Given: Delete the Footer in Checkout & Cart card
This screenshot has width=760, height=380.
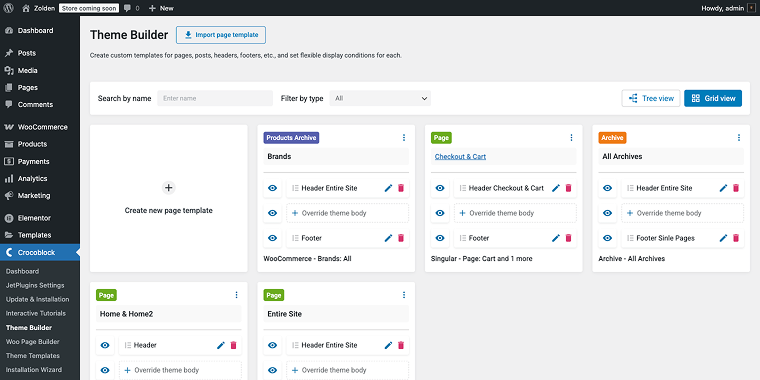Looking at the screenshot, I should click(x=569, y=238).
